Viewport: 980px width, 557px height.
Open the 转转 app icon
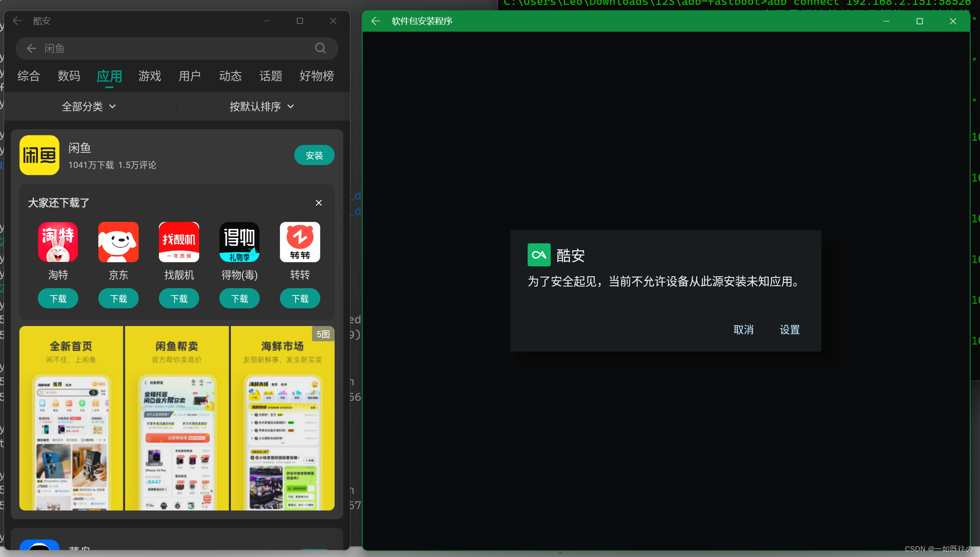point(300,242)
